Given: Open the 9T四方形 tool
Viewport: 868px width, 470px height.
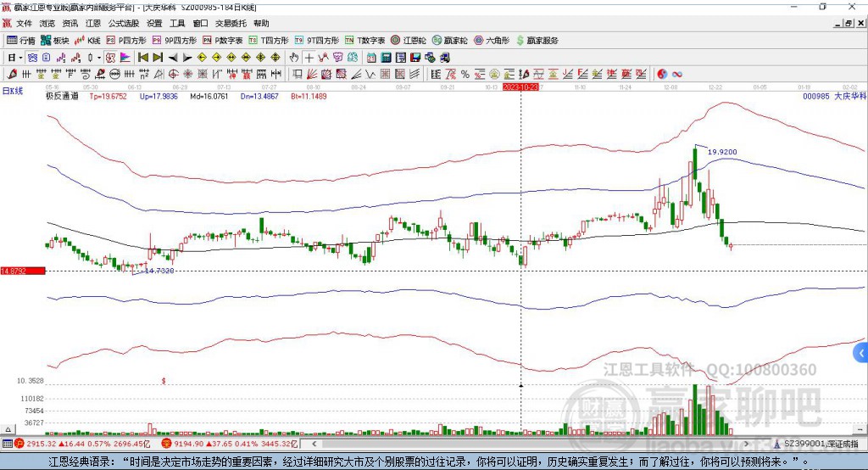Looking at the screenshot, I should click(317, 41).
